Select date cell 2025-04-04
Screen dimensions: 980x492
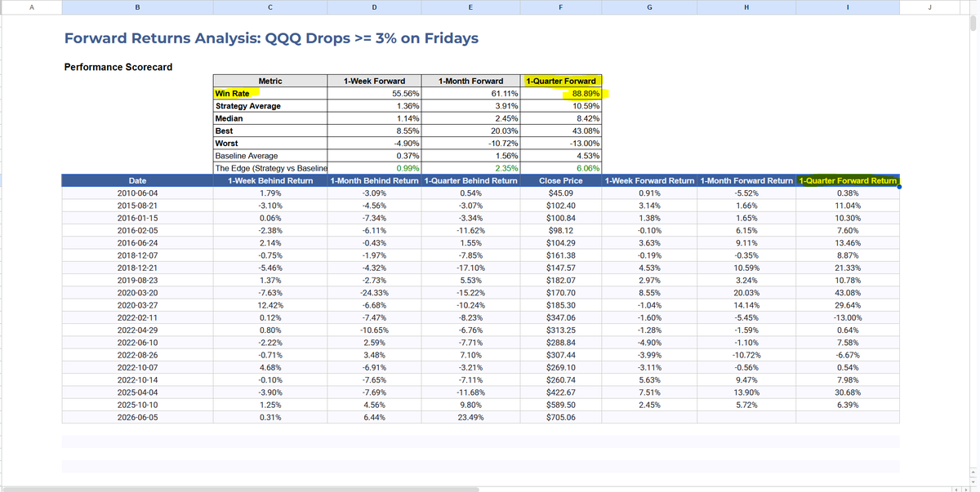click(137, 392)
